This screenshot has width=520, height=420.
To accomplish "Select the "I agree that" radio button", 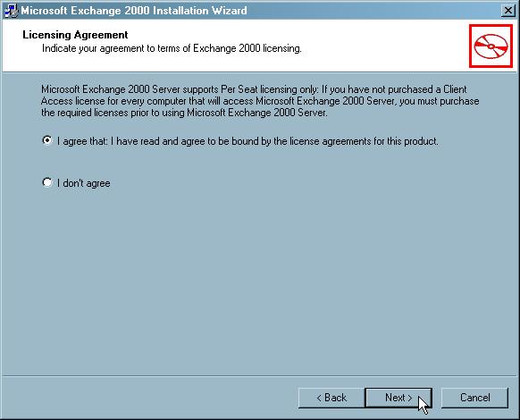I will 47,140.
